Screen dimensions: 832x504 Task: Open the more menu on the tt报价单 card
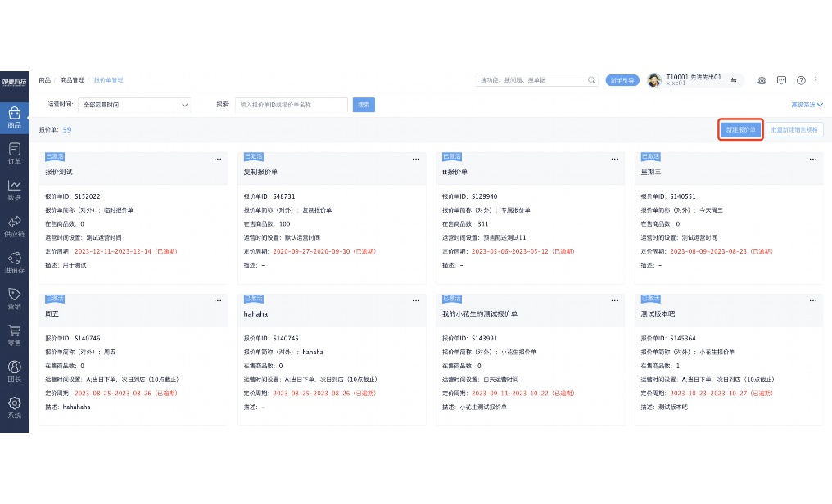point(614,159)
